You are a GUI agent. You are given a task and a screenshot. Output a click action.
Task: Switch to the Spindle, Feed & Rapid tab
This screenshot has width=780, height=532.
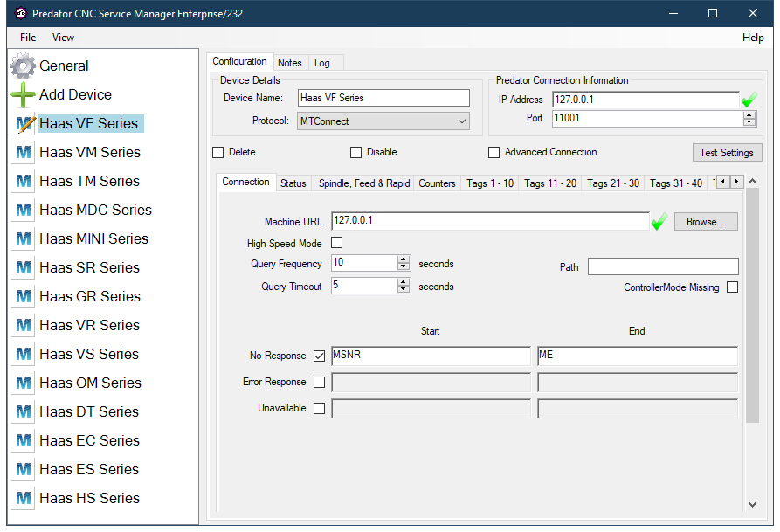pyautogui.click(x=363, y=183)
